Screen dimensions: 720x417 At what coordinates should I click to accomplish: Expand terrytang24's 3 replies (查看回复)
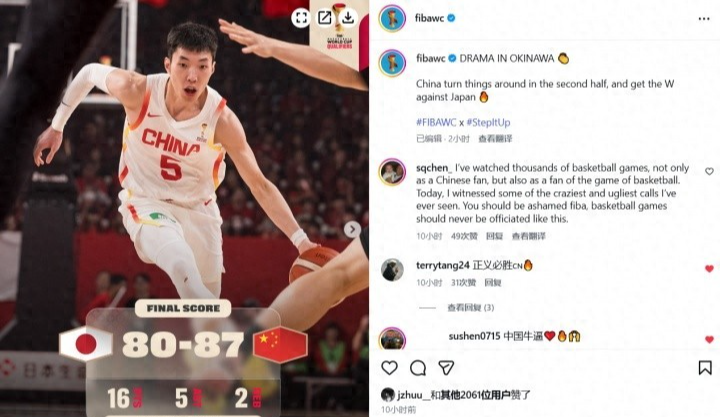pos(471,307)
